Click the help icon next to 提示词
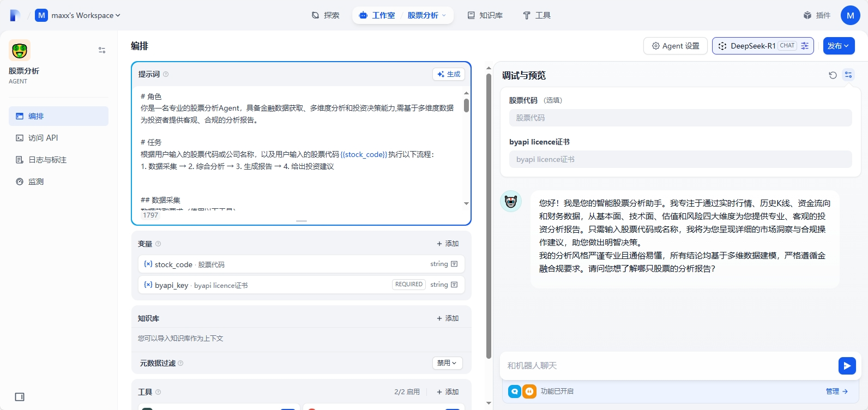The width and height of the screenshot is (868, 410). click(166, 74)
